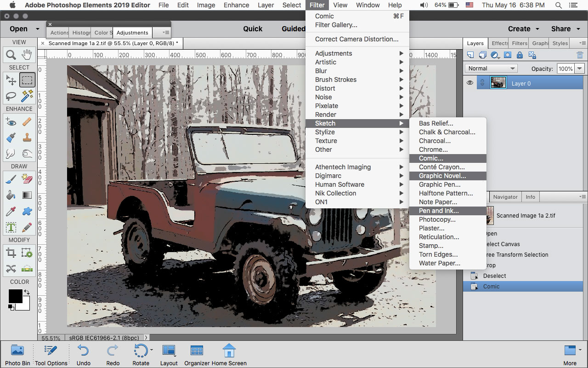Viewport: 588px width, 368px height.
Task: Select the Eraser tool
Action: pos(27,179)
